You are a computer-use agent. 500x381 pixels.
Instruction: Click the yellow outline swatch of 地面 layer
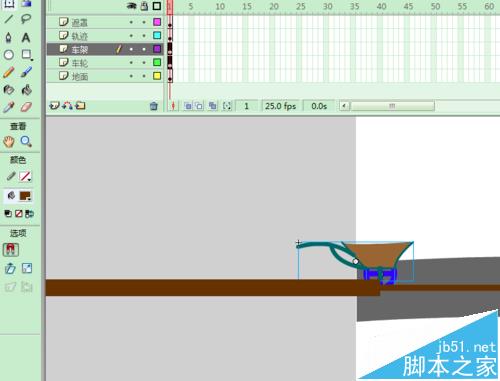pos(157,76)
